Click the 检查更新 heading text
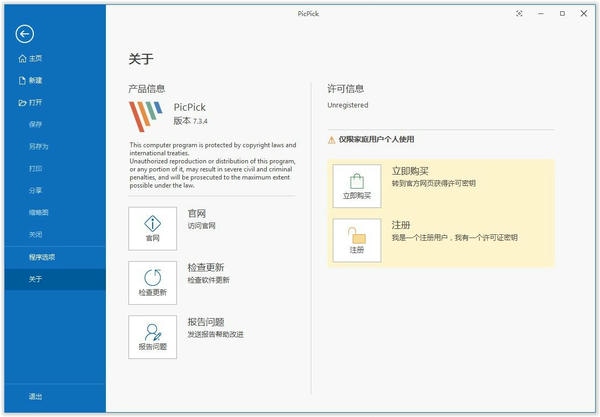600x417 pixels. point(206,267)
